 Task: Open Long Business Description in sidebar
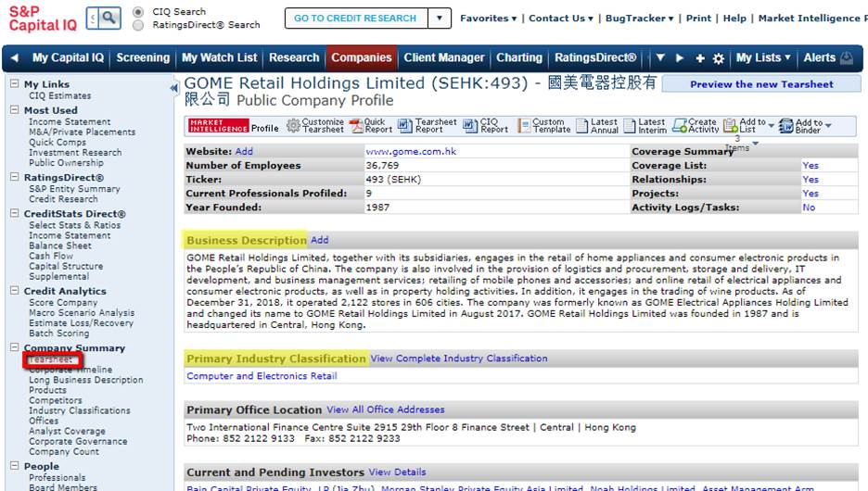pyautogui.click(x=86, y=380)
